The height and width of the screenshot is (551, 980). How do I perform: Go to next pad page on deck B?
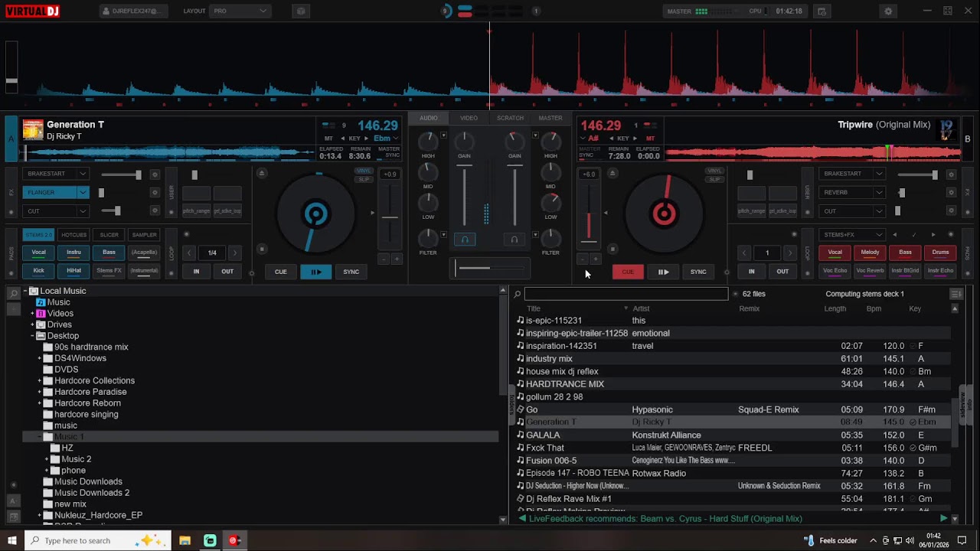point(933,235)
